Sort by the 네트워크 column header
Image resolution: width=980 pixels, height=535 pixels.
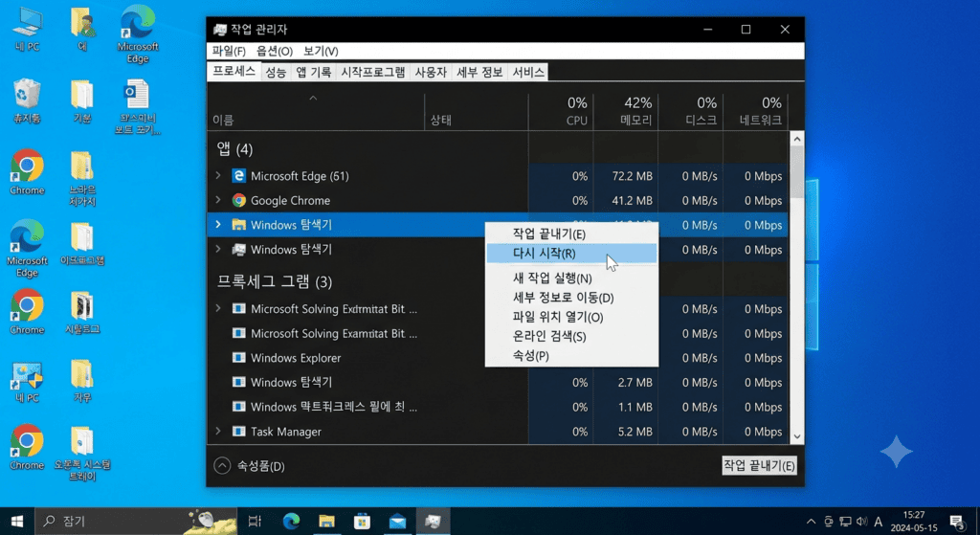point(756,111)
